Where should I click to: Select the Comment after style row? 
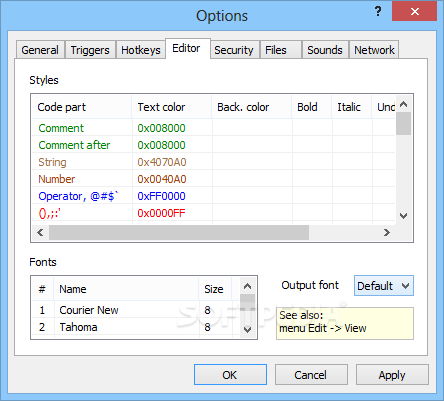click(x=213, y=145)
